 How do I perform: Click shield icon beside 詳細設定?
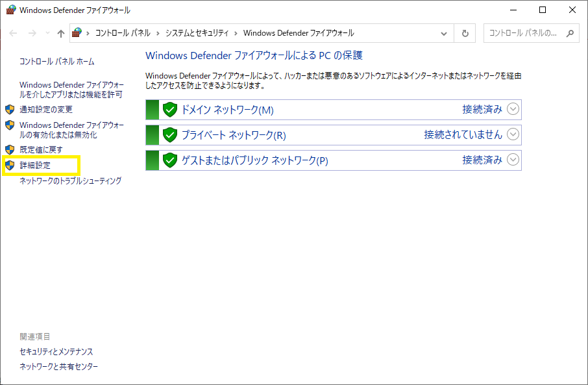10,166
